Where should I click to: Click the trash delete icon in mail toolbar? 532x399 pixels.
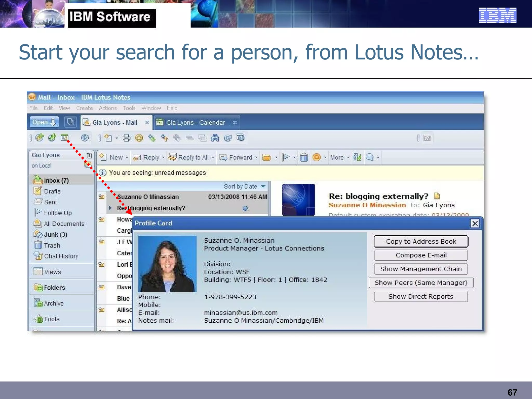(304, 157)
